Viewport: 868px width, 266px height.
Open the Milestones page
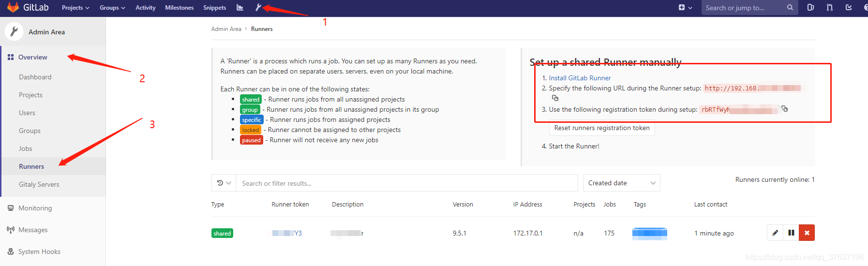click(179, 7)
